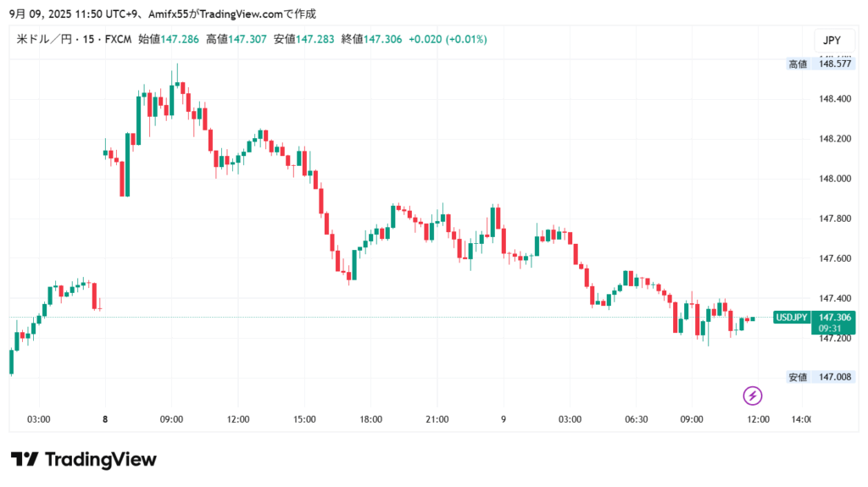The height and width of the screenshot is (487, 868).
Task: Click the 21:00 time axis label
Action: tap(437, 419)
